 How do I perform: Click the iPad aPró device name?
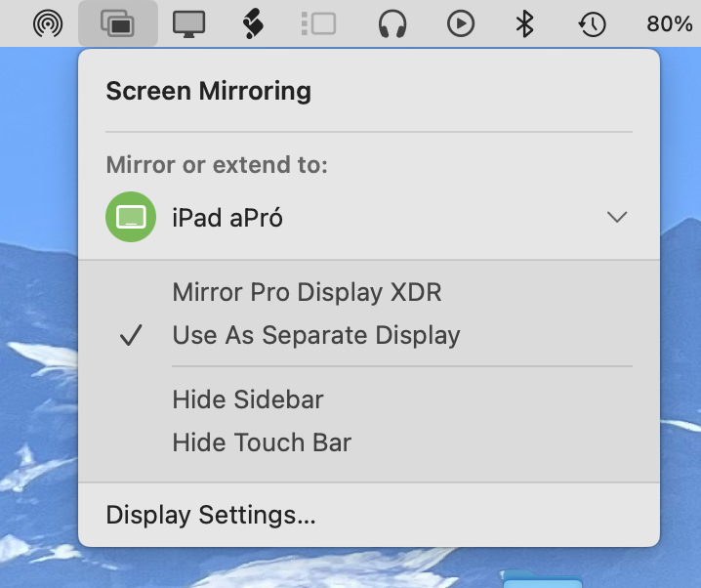[227, 218]
